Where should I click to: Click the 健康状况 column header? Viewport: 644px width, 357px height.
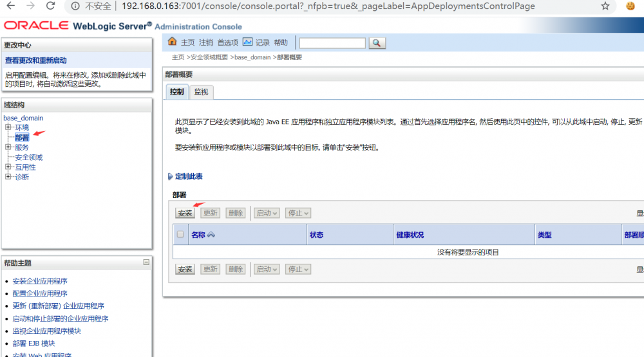click(x=410, y=235)
